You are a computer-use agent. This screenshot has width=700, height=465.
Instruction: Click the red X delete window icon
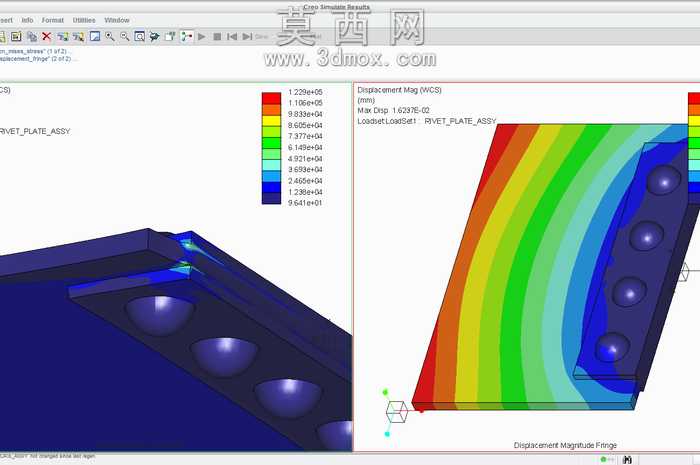point(46,37)
